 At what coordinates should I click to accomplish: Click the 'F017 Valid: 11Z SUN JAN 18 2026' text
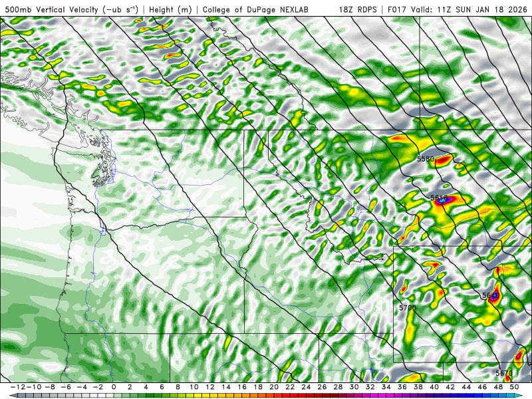pyautogui.click(x=458, y=10)
